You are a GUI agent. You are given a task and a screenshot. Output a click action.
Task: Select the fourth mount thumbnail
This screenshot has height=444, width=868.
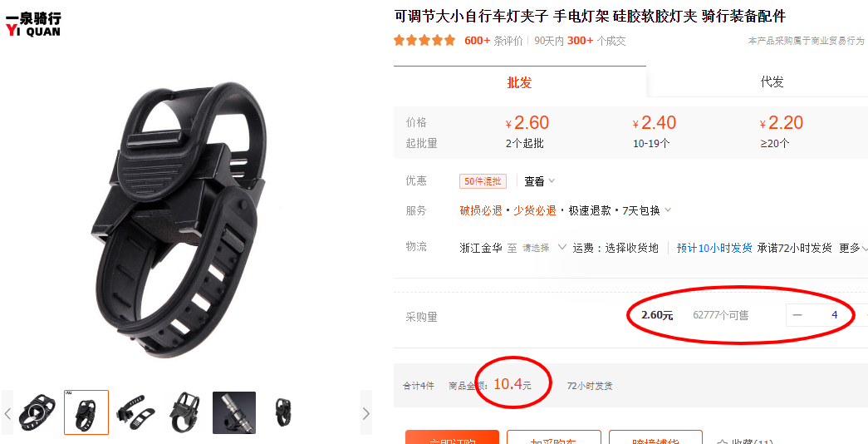click(185, 413)
